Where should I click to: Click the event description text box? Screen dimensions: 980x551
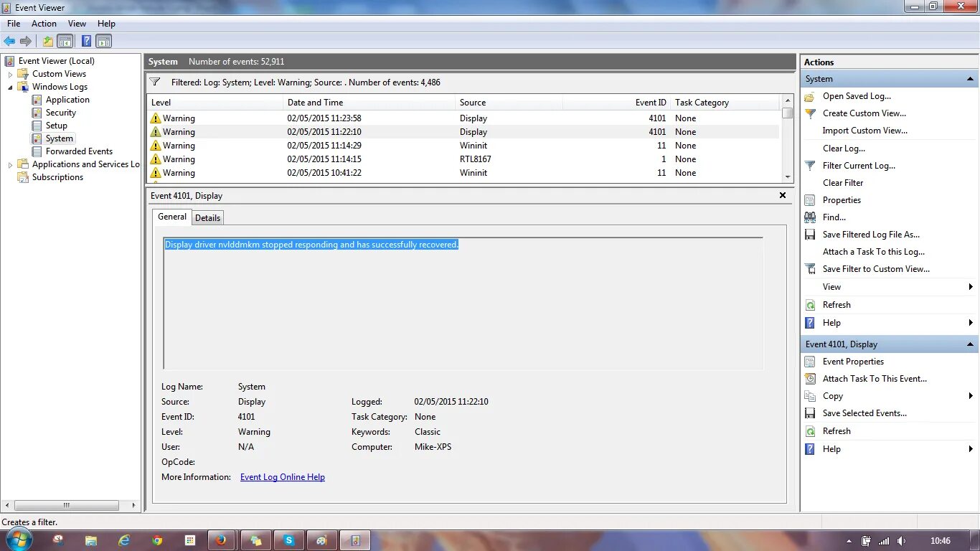(463, 303)
